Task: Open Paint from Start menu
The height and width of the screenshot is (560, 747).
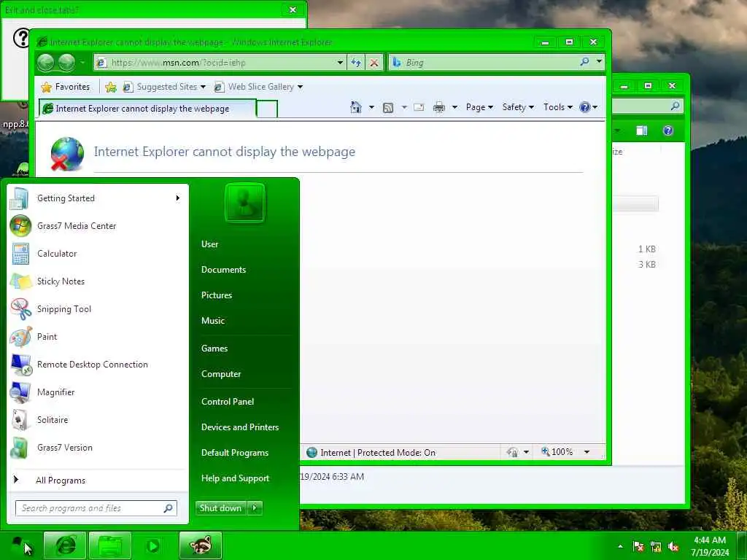Action: coord(98,337)
